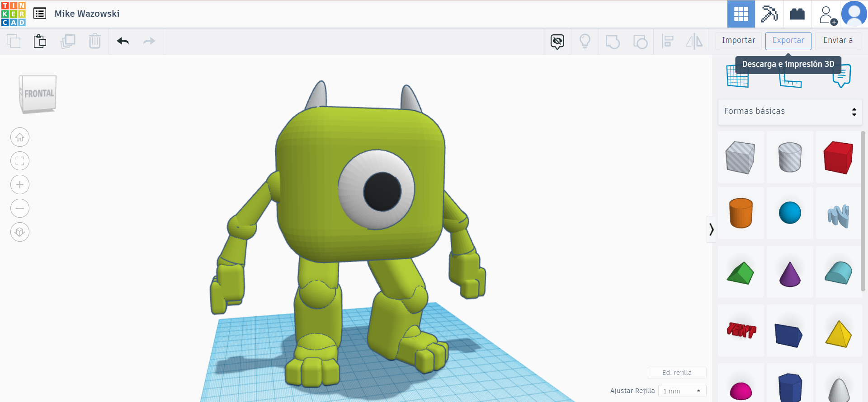868x402 pixels.
Task: Click the Duplicate and repeat icon
Action: (x=68, y=41)
